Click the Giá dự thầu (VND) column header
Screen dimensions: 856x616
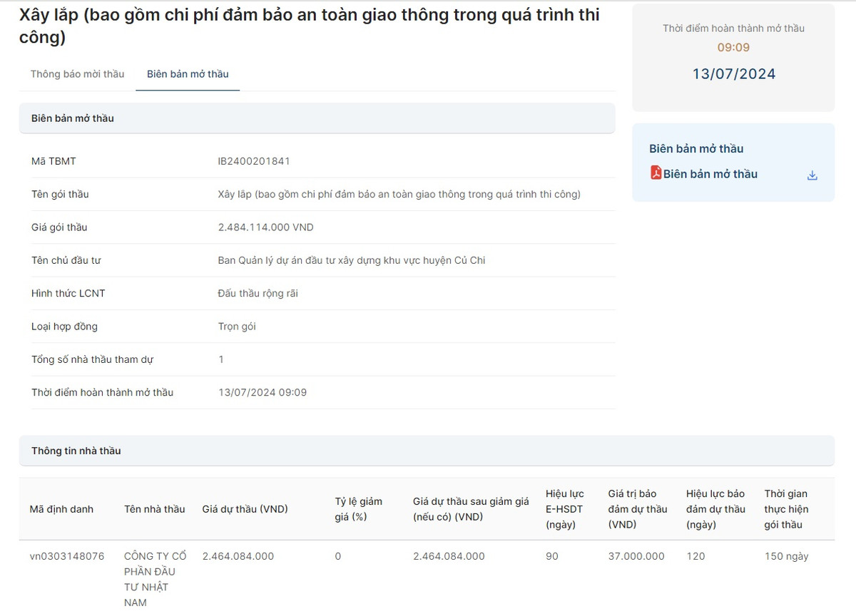[x=245, y=509]
